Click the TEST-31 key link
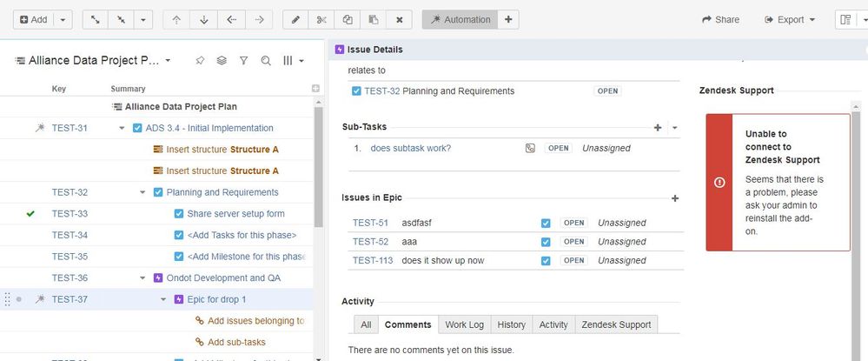868x361 pixels. point(70,128)
